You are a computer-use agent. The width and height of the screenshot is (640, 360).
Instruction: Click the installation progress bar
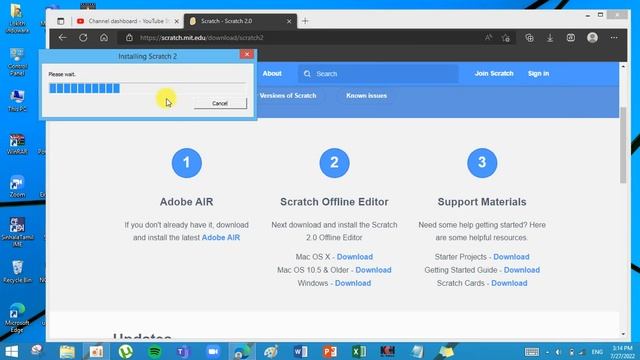(147, 88)
